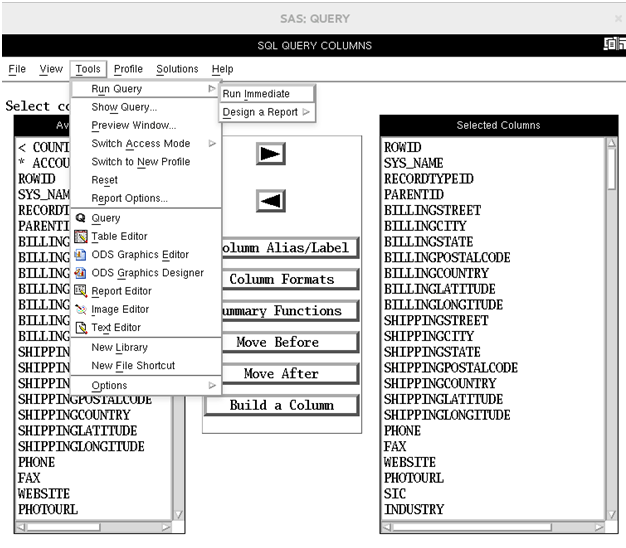Click Selected Columns vertical scrollbar thumb
Viewport: 626px width, 548px height.
611,168
